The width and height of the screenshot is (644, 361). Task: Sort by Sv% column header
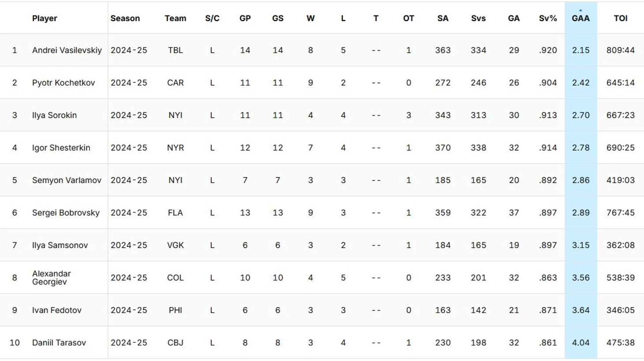tap(548, 19)
